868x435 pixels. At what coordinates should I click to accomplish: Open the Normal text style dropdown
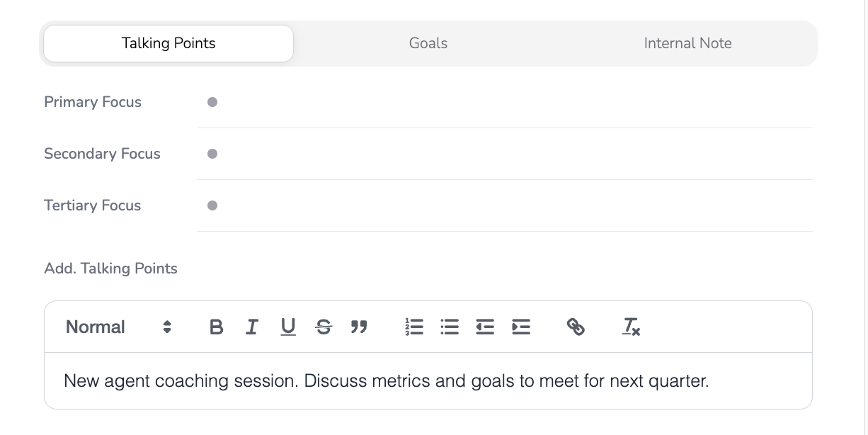[x=118, y=327]
